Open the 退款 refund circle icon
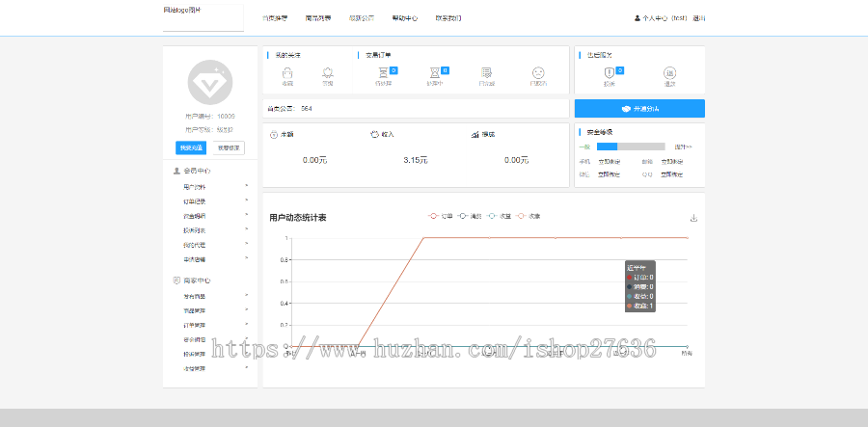 [x=669, y=72]
